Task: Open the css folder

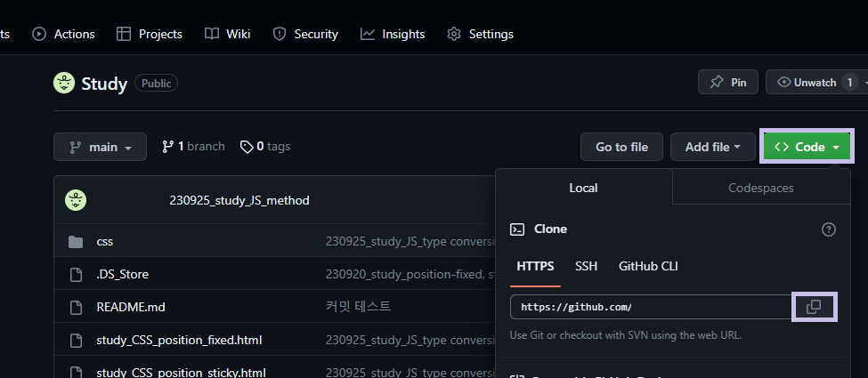Action: point(105,242)
